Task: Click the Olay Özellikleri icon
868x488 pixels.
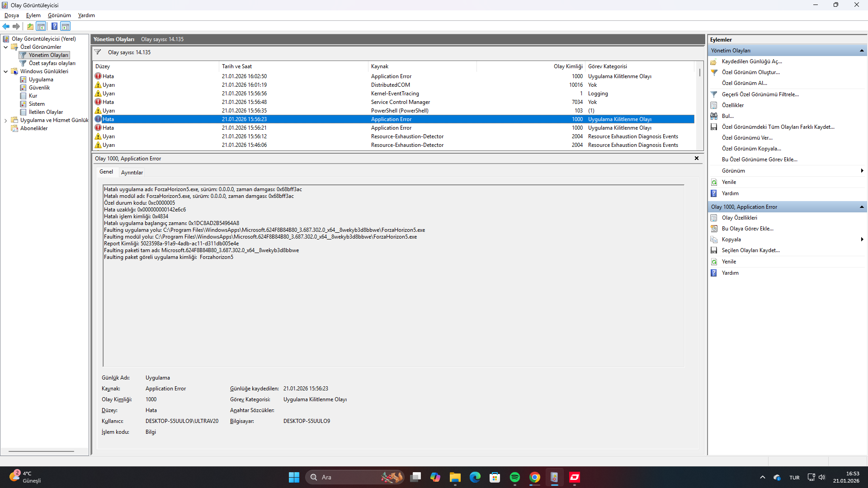Action: tap(714, 218)
